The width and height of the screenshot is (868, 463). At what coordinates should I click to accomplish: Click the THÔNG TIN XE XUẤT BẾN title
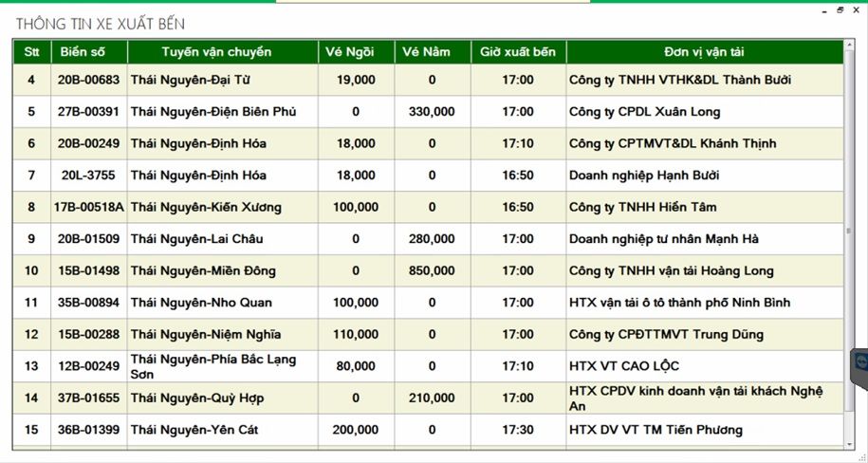point(101,25)
